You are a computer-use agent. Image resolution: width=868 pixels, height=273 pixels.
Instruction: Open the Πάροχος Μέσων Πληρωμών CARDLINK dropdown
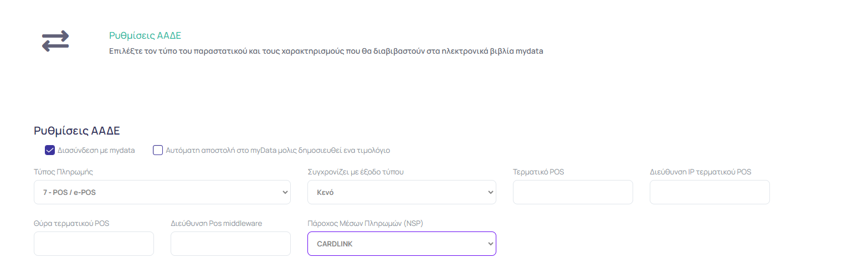pos(402,244)
